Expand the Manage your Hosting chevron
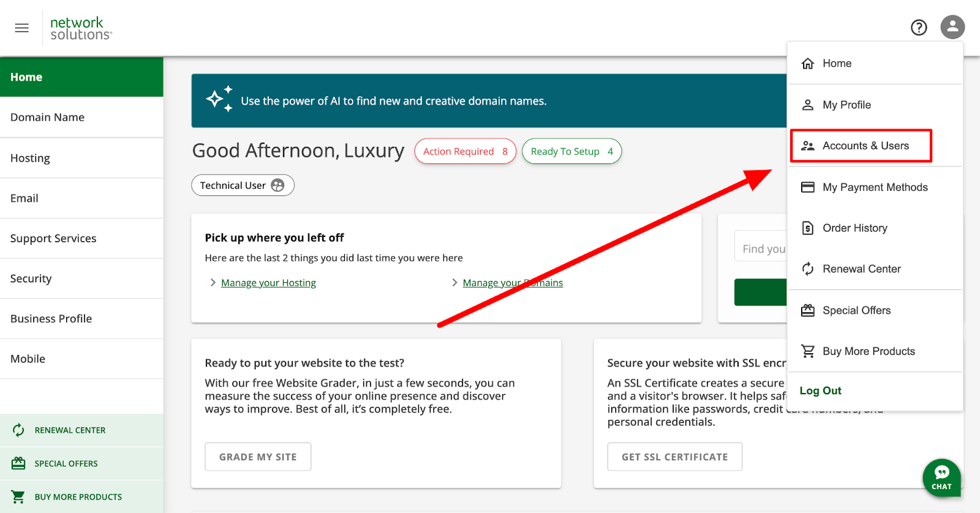 tap(213, 283)
